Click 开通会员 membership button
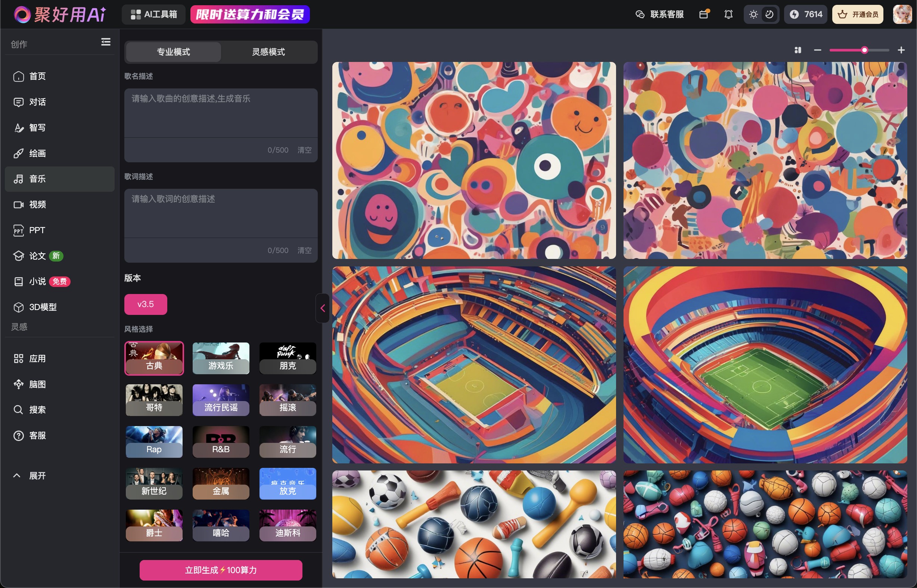 (858, 15)
